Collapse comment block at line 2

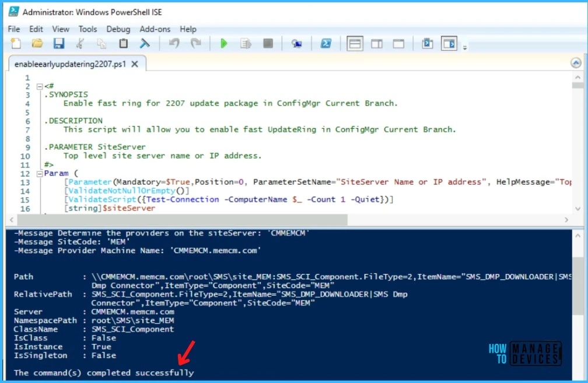40,86
